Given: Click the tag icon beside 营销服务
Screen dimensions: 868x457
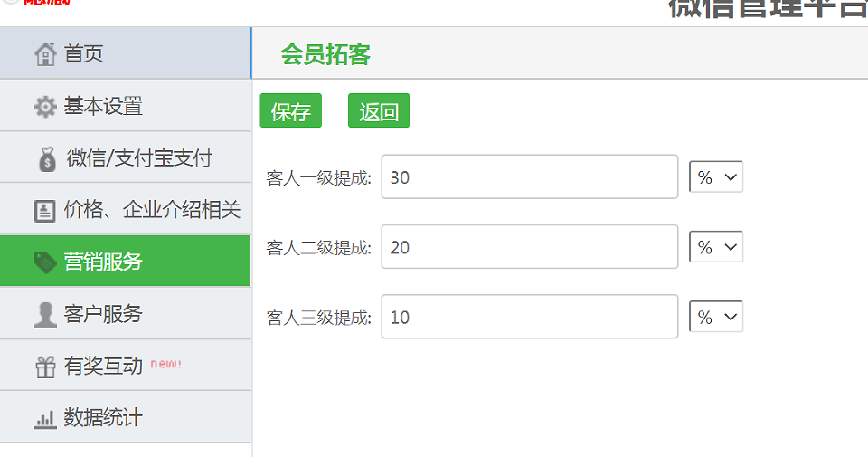Looking at the screenshot, I should pos(45,262).
